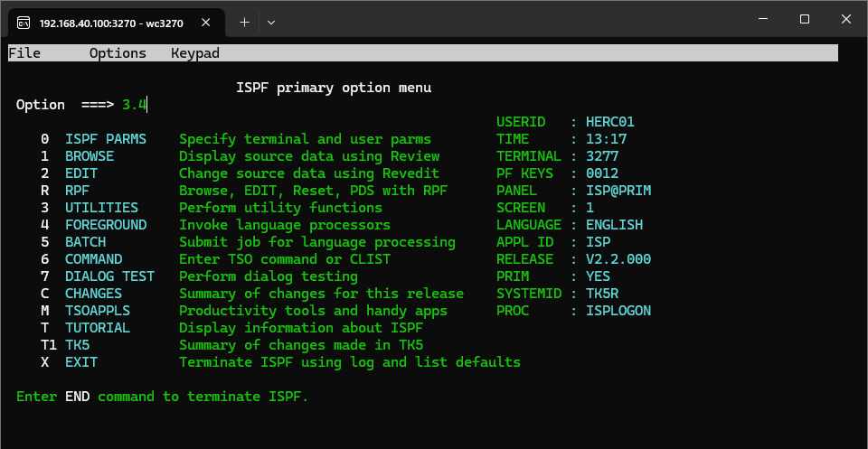Screen dimensions: 868x449
Task: Click 'Terminate ISPF using log and list defaults'
Action: coord(350,362)
